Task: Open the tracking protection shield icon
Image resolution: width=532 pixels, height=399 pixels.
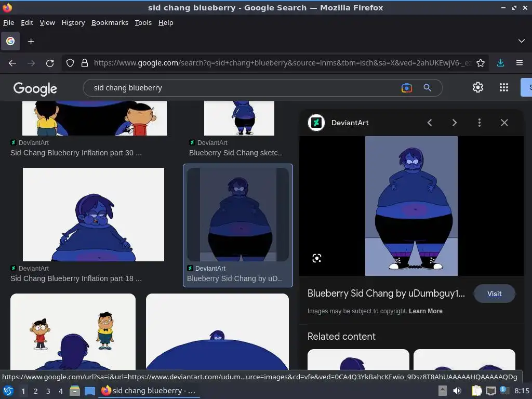Action: click(70, 63)
